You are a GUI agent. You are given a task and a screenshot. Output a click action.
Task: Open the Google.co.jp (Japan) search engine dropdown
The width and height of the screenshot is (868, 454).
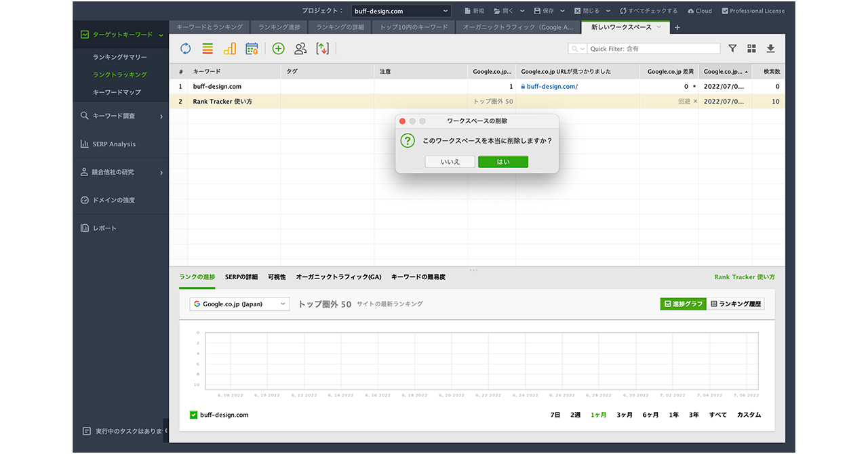(x=239, y=304)
